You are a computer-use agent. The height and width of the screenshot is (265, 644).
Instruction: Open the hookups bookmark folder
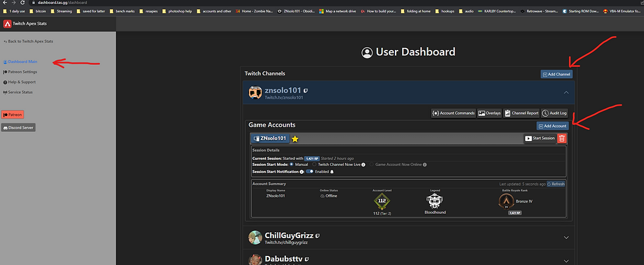pos(445,12)
